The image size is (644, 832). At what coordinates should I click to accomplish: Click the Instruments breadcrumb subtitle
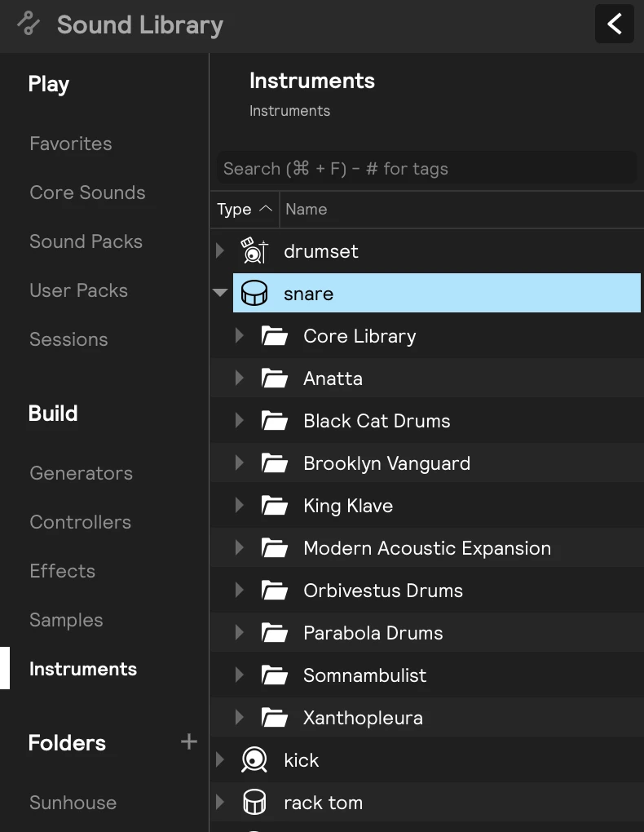point(289,111)
